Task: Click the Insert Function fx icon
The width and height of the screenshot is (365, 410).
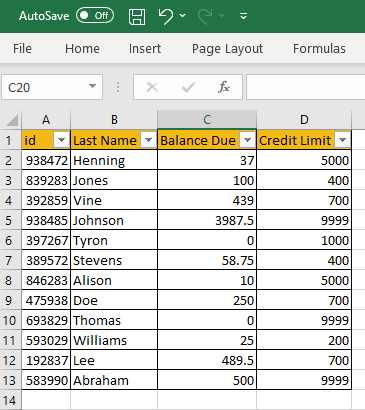Action: point(224,87)
